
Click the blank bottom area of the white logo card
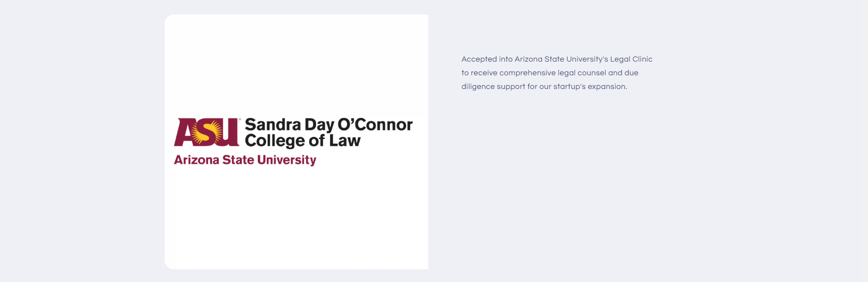[296, 224]
